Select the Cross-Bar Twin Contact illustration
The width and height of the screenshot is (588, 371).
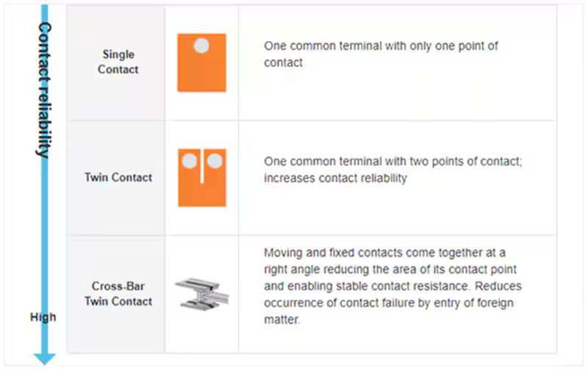(x=202, y=292)
